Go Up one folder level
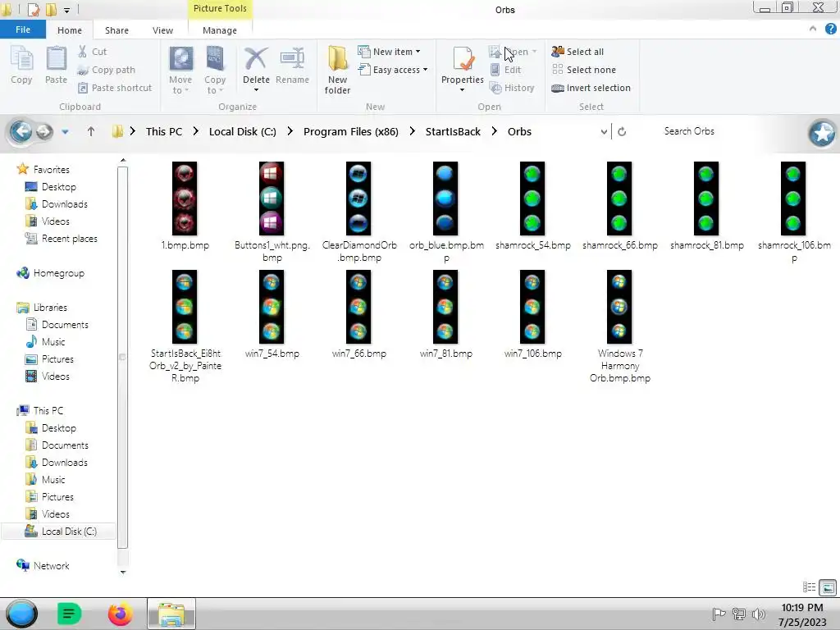The width and height of the screenshot is (840, 630). 90,131
